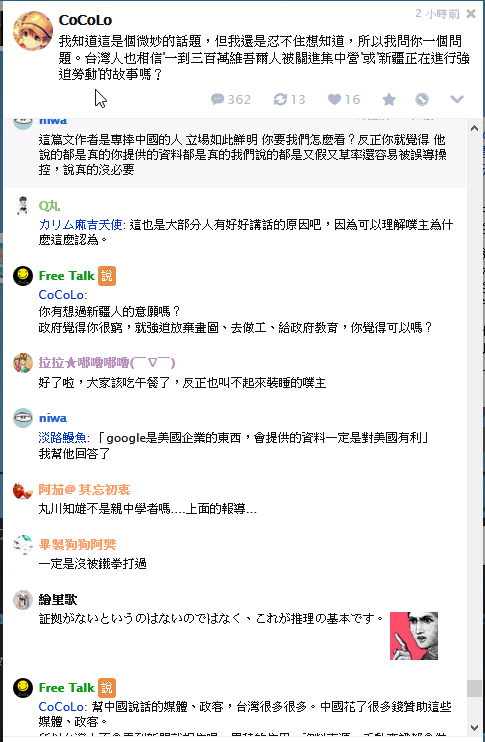
Task: Open CoCoLo's profile avatar at top
Action: 33,31
